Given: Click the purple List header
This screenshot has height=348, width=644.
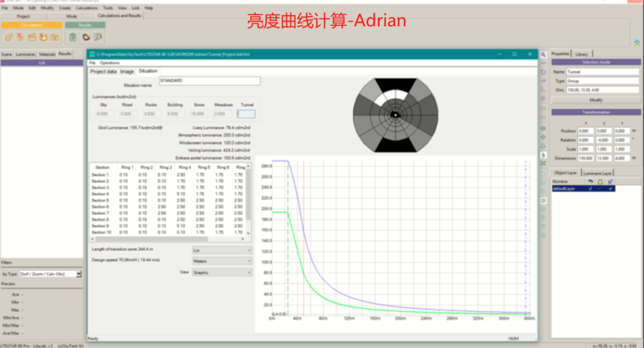Looking at the screenshot, I should click(42, 63).
